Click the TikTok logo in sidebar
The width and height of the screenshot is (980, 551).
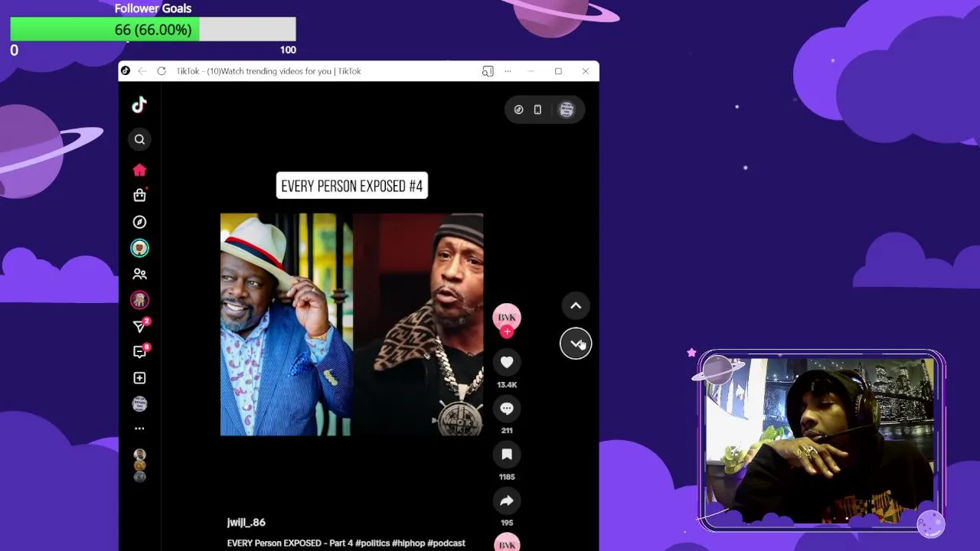(x=139, y=105)
